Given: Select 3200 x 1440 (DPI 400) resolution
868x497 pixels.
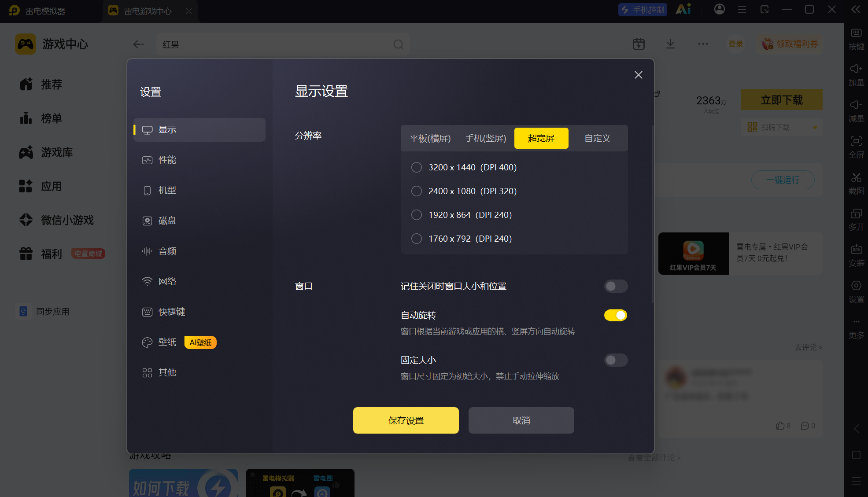Looking at the screenshot, I should 464,167.
